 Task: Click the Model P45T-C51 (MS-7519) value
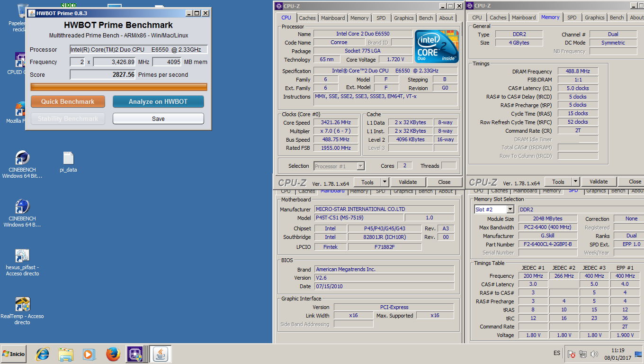click(x=359, y=218)
